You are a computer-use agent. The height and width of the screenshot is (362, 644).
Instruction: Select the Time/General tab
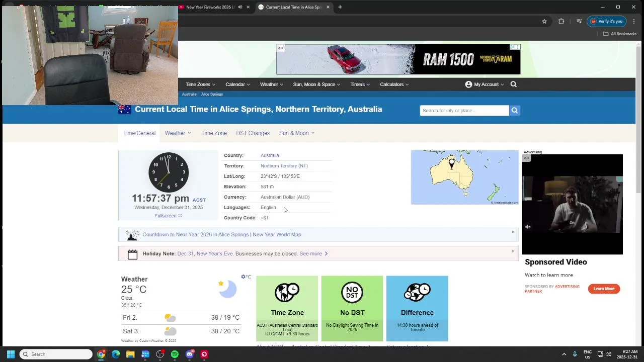click(139, 133)
